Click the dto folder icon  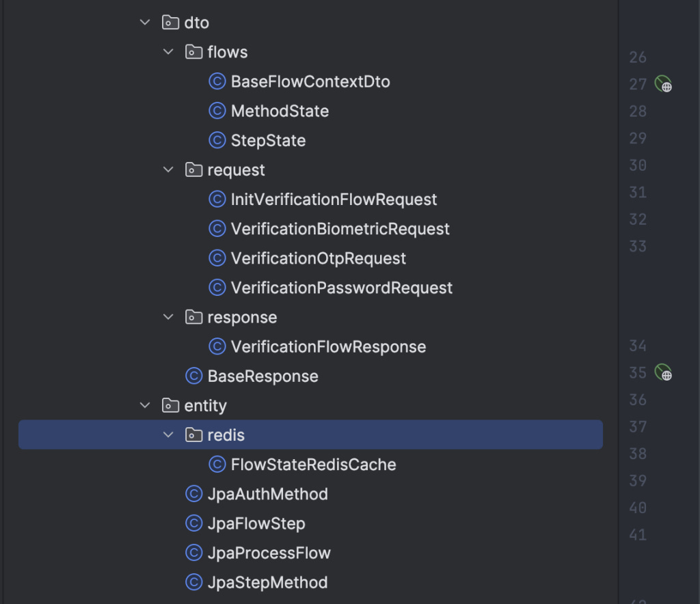pyautogui.click(x=170, y=23)
